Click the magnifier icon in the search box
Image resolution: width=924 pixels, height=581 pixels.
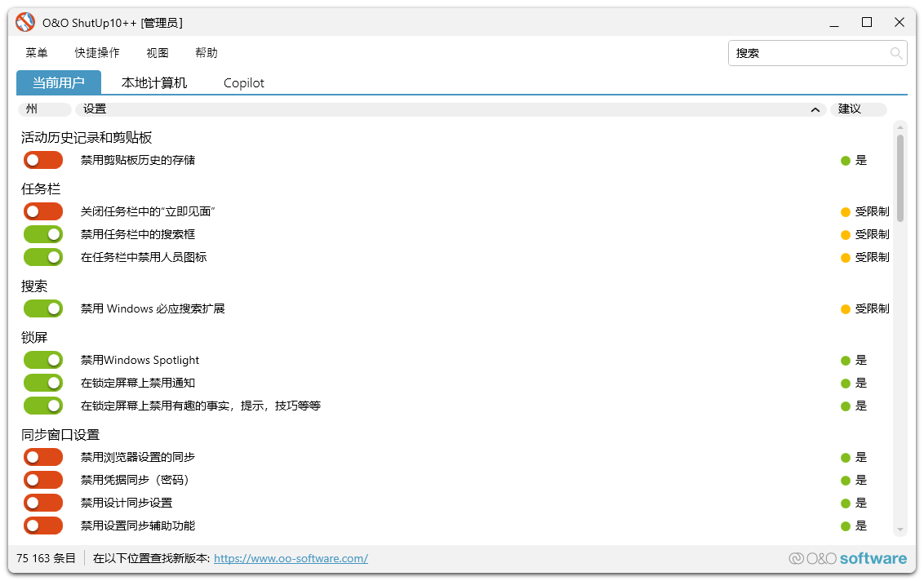896,53
